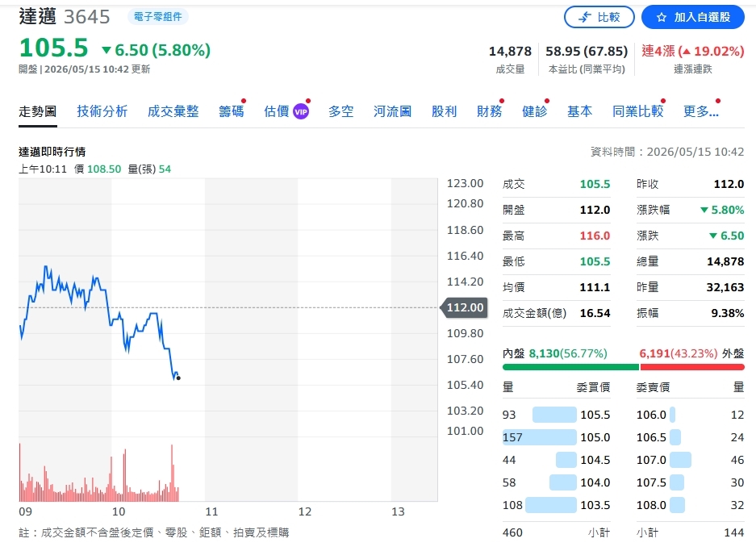756x551 pixels.
Task: Click the star icon in 加入自選股 button
Action: pyautogui.click(x=662, y=18)
